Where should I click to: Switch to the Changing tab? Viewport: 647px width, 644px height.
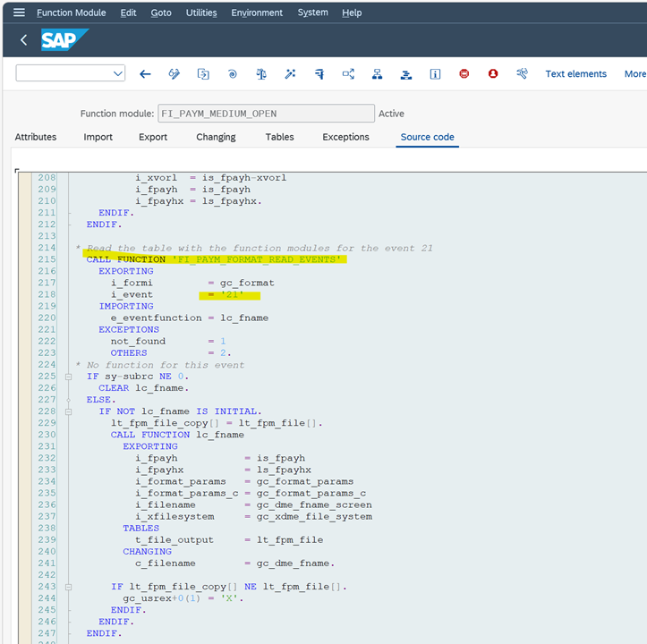coord(216,137)
